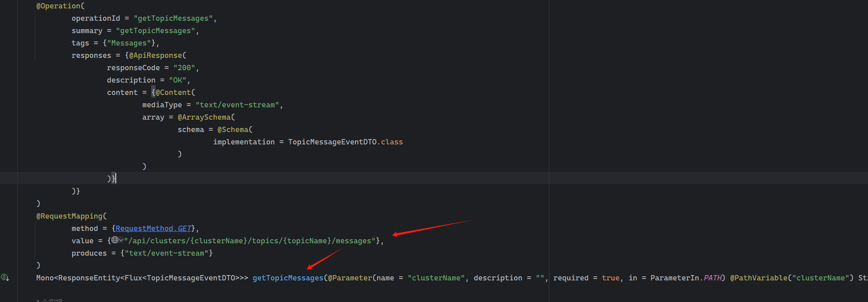Follow the RequestMethod.GET link
The width and height of the screenshot is (868, 302).
click(153, 228)
